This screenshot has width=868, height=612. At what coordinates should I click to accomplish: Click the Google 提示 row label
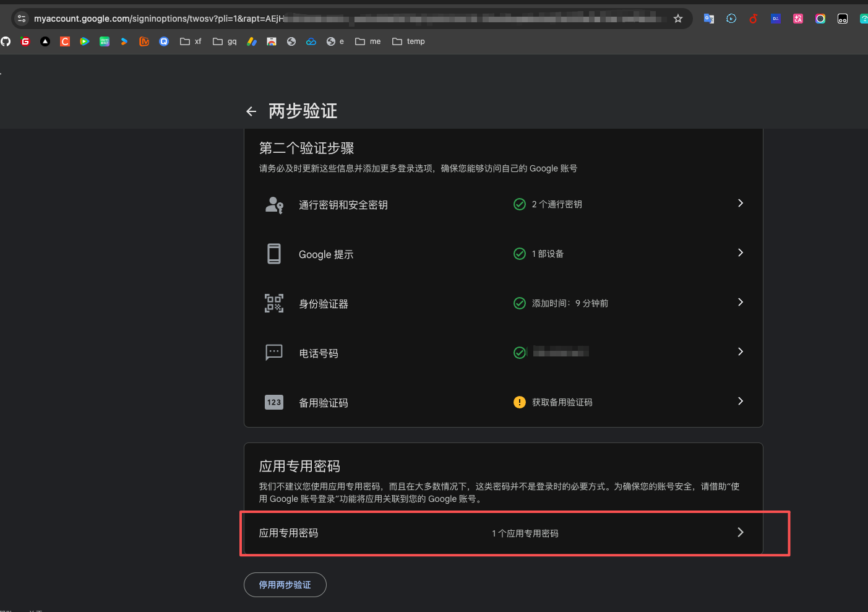tap(326, 254)
